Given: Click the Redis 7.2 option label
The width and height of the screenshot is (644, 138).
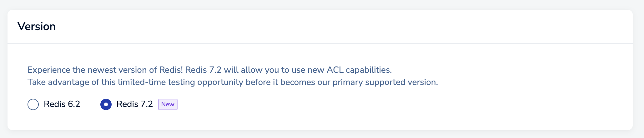Looking at the screenshot, I should (x=134, y=104).
